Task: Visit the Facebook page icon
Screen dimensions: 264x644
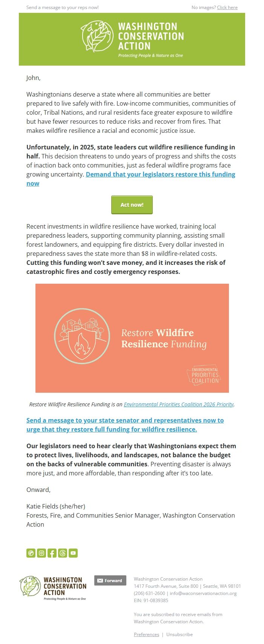Action: coord(52,553)
